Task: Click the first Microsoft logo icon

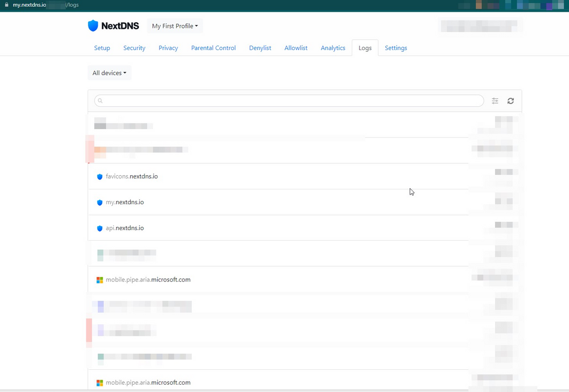Action: pyautogui.click(x=100, y=280)
